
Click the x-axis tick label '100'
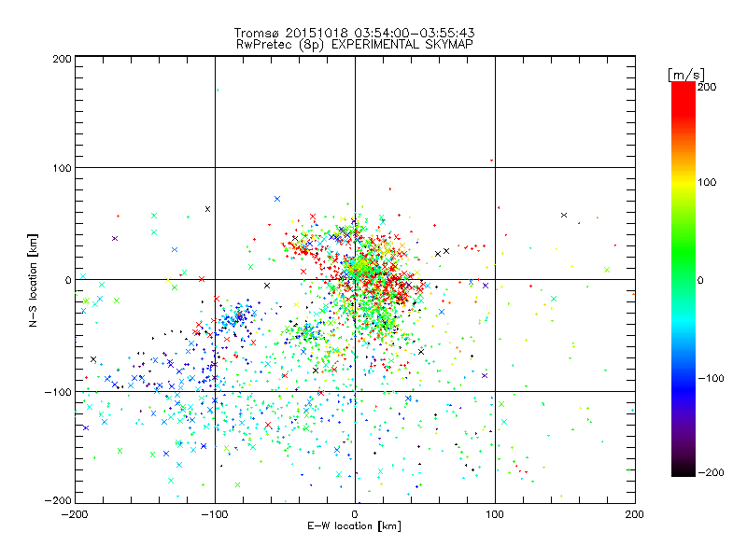click(x=495, y=514)
